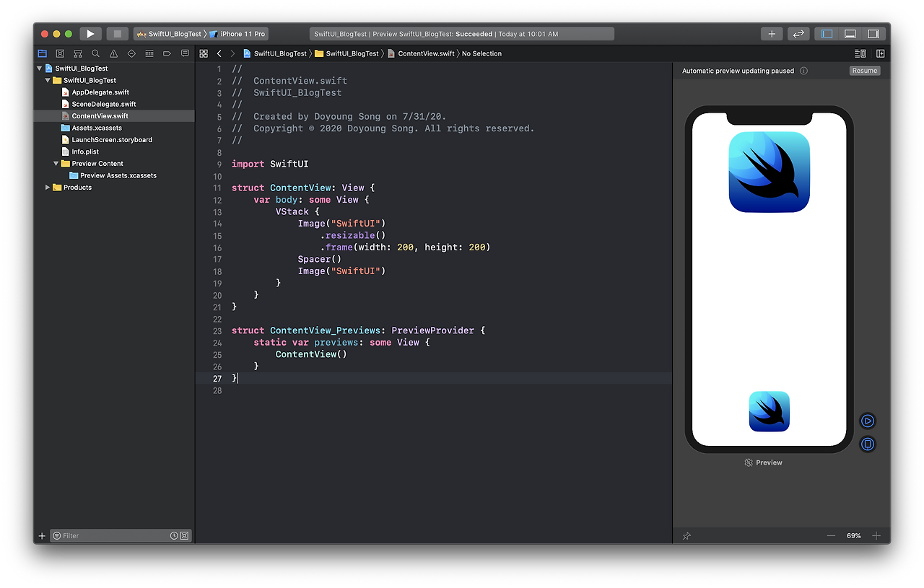The width and height of the screenshot is (924, 588).
Task: Go forward in editor history
Action: coord(232,53)
